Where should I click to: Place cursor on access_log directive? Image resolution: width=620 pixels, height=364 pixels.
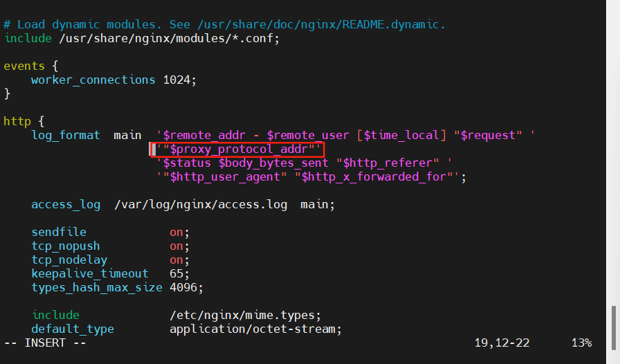(66, 205)
